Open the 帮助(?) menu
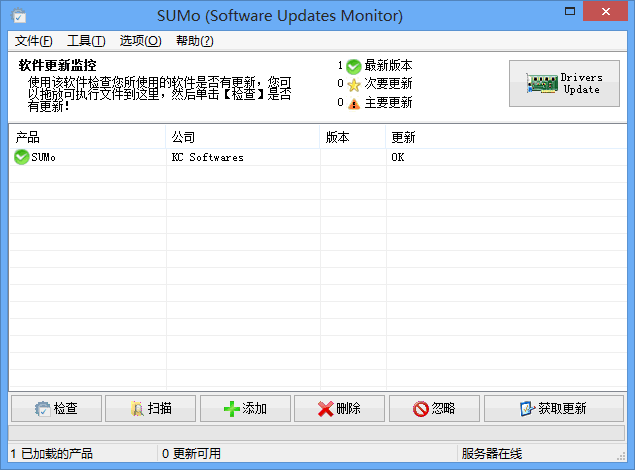 coord(194,41)
